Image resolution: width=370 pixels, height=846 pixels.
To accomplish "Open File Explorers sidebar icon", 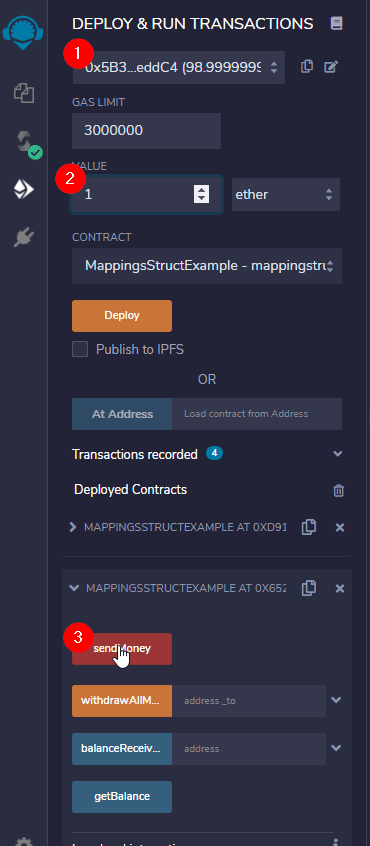I will [x=24, y=93].
